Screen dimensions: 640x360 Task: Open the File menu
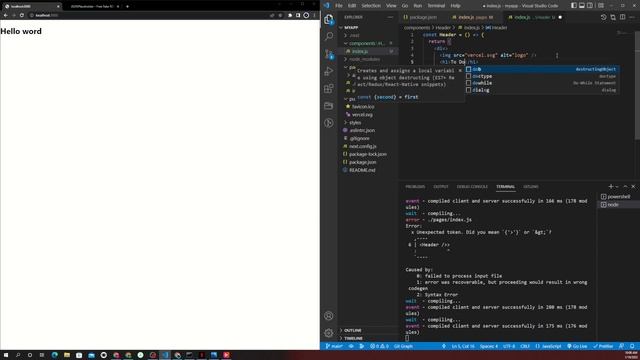[x=339, y=6]
